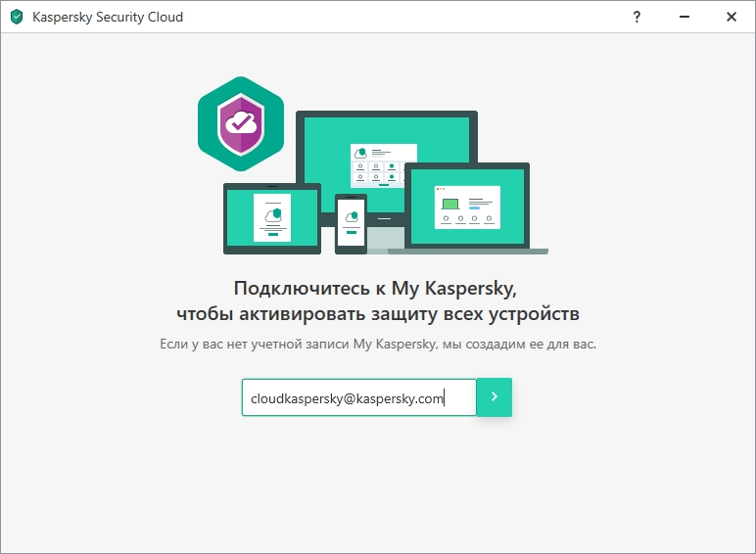Viewport: 756px width, 554px height.
Task: Click the green laptop icon inside laptop screen
Action: [x=450, y=205]
